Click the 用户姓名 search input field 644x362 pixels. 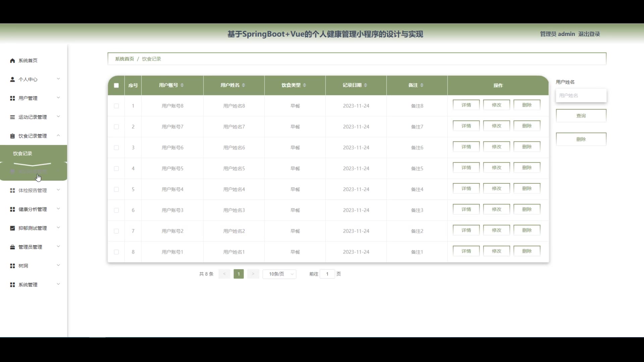point(581,96)
